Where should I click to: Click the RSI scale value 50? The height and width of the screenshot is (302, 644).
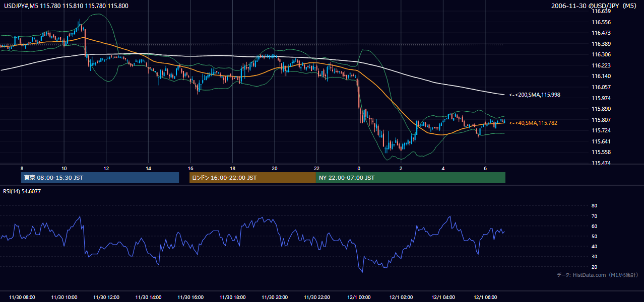click(x=594, y=236)
